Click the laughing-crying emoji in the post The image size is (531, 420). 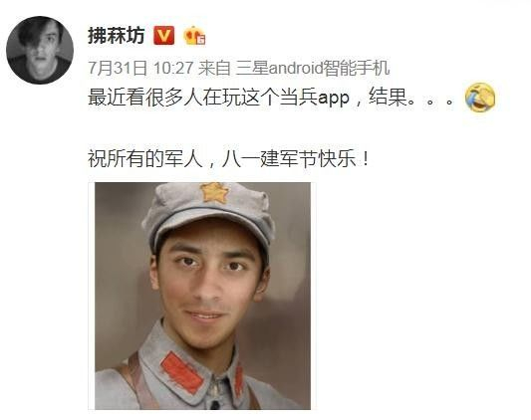480,98
